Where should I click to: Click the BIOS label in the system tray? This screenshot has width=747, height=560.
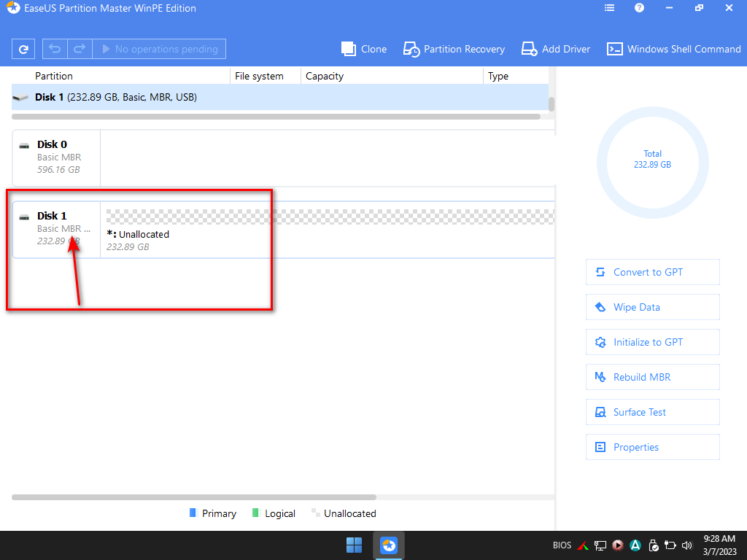pos(562,545)
